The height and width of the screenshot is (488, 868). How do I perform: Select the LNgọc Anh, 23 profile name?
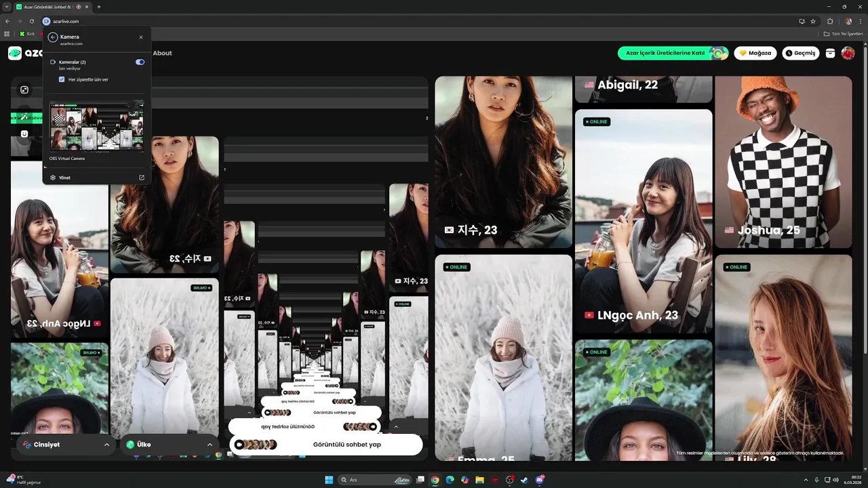637,315
